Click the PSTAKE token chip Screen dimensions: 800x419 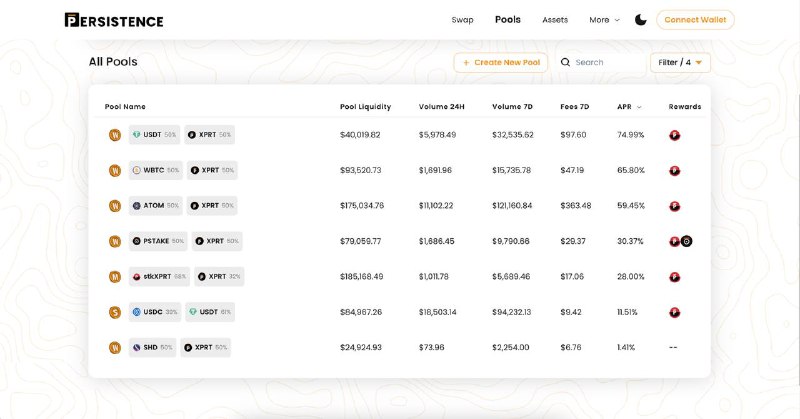(x=158, y=241)
